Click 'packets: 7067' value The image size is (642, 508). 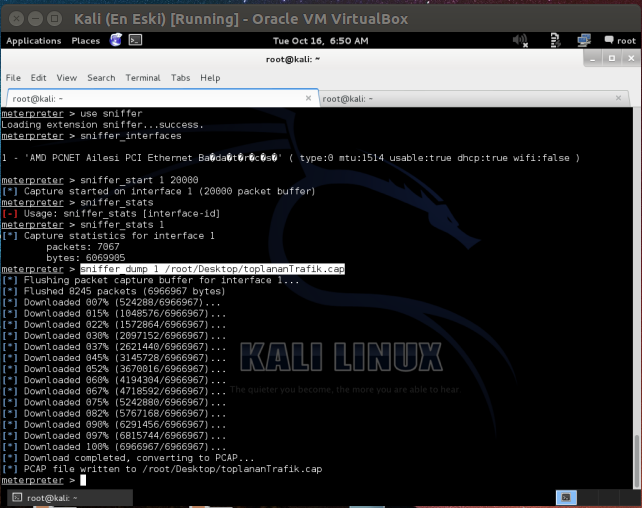coord(83,247)
